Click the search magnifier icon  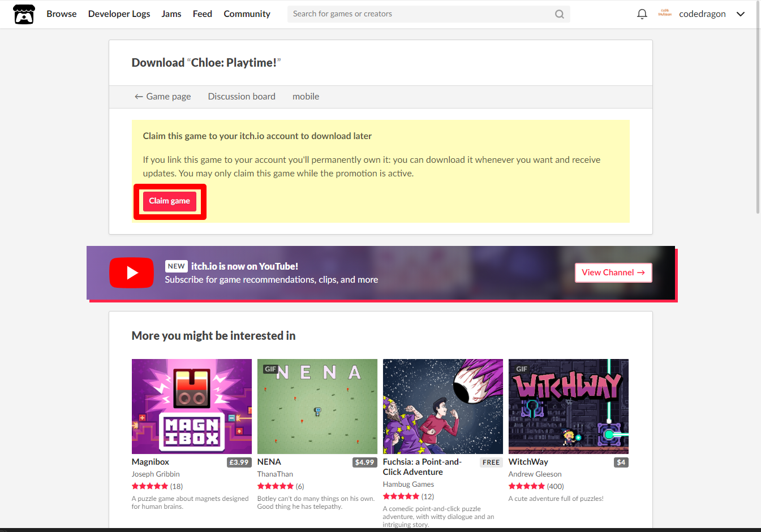point(560,14)
